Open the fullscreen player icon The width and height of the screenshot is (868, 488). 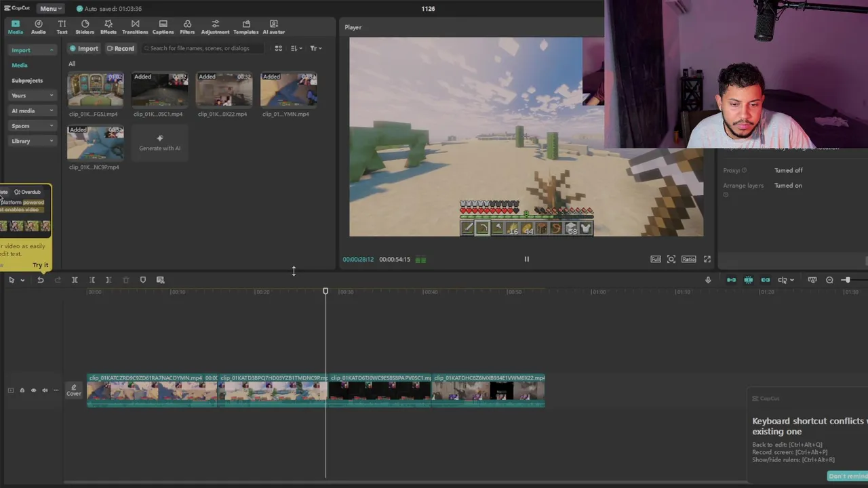(707, 259)
